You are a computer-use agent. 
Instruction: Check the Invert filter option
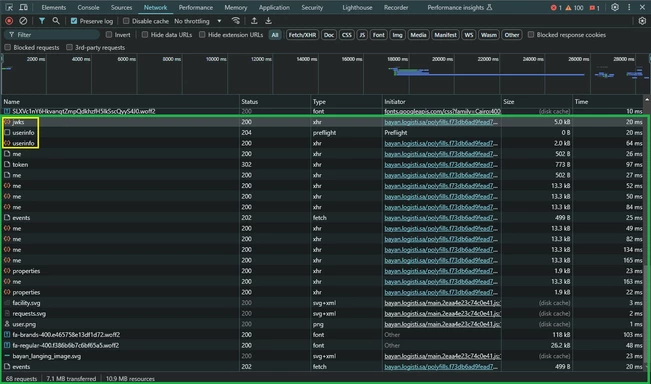point(109,34)
